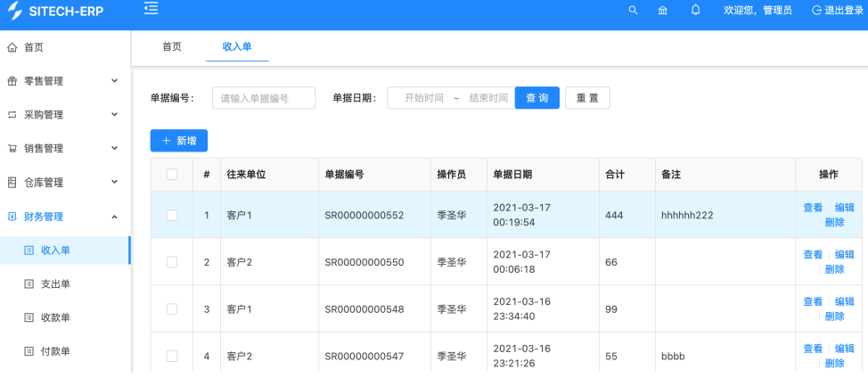Click the 查询 search button
Viewport: 868px width, 378px height.
[x=536, y=98]
